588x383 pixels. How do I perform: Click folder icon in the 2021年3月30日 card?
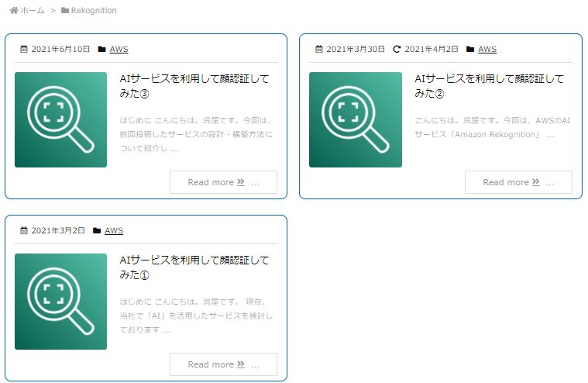(470, 49)
